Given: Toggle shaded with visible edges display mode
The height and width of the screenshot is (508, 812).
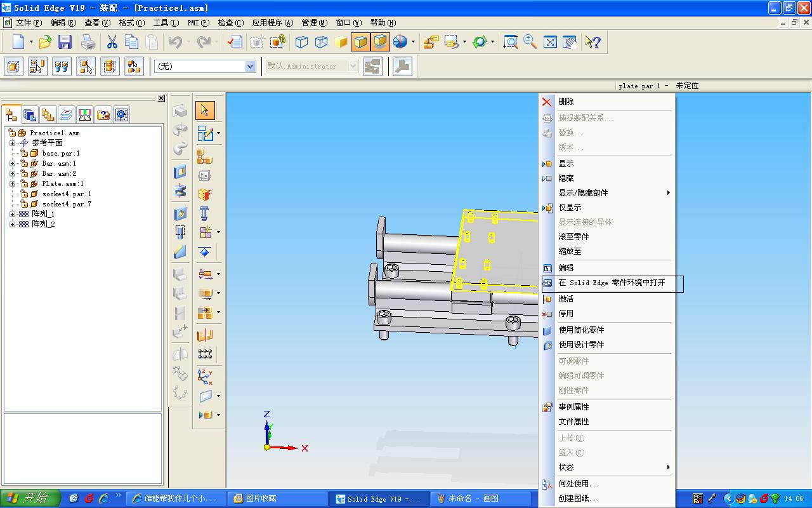Looking at the screenshot, I should click(x=360, y=42).
